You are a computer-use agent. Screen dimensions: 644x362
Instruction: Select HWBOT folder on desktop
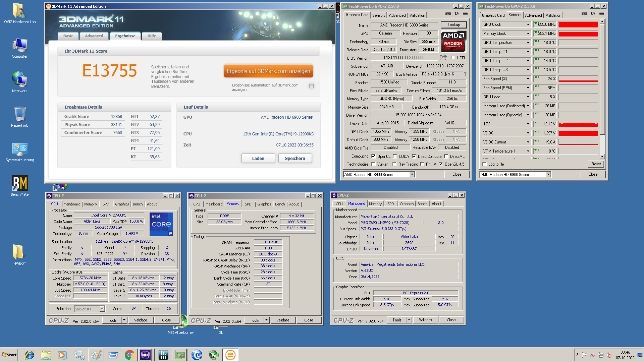click(20, 255)
